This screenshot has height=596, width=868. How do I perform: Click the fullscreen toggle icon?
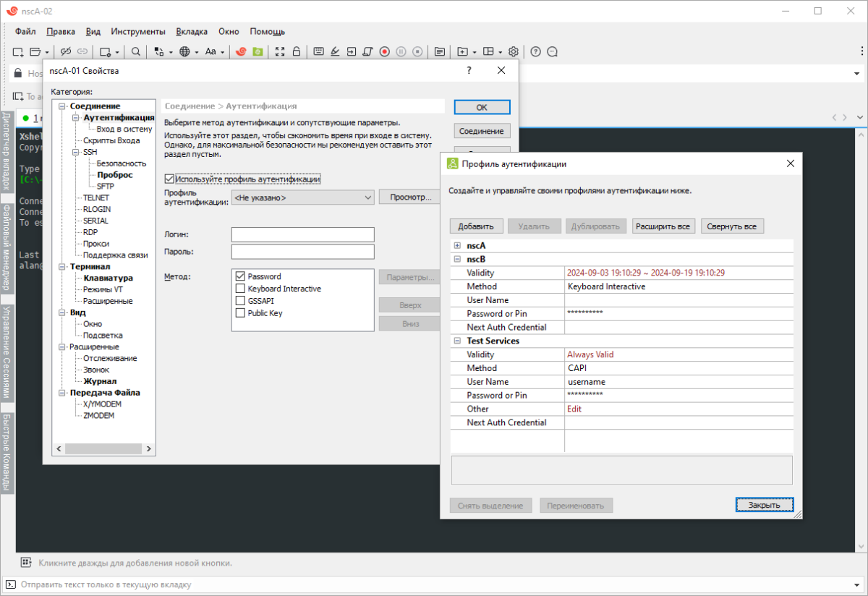click(281, 51)
